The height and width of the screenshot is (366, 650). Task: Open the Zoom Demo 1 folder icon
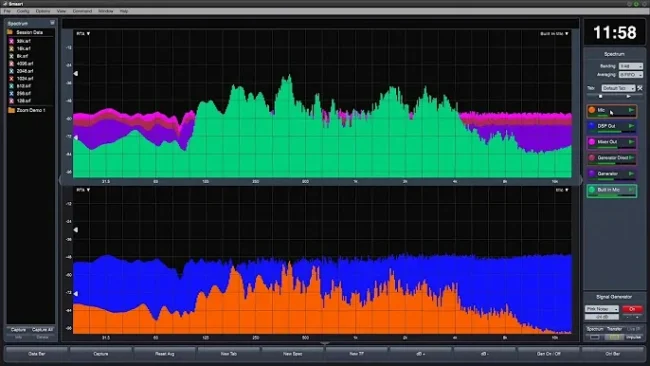[11, 110]
